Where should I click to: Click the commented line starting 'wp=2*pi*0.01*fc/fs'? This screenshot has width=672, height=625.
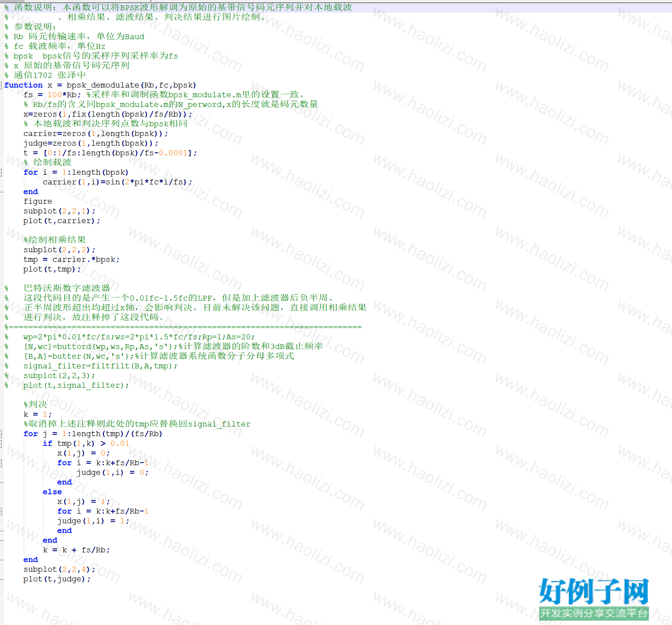pos(139,337)
